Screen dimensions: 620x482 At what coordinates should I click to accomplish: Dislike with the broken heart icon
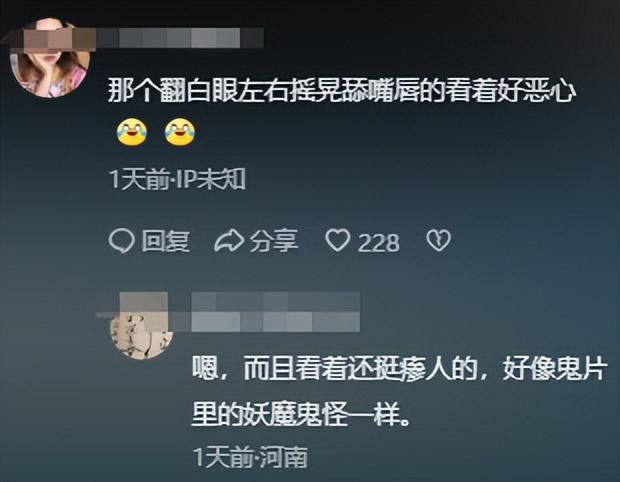point(439,240)
